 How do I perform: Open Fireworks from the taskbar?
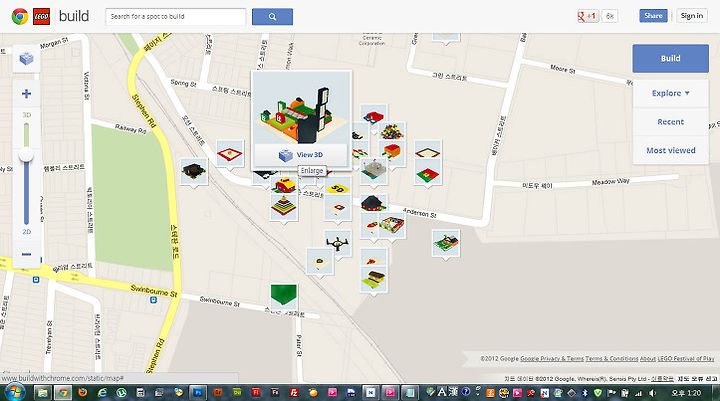point(275,393)
